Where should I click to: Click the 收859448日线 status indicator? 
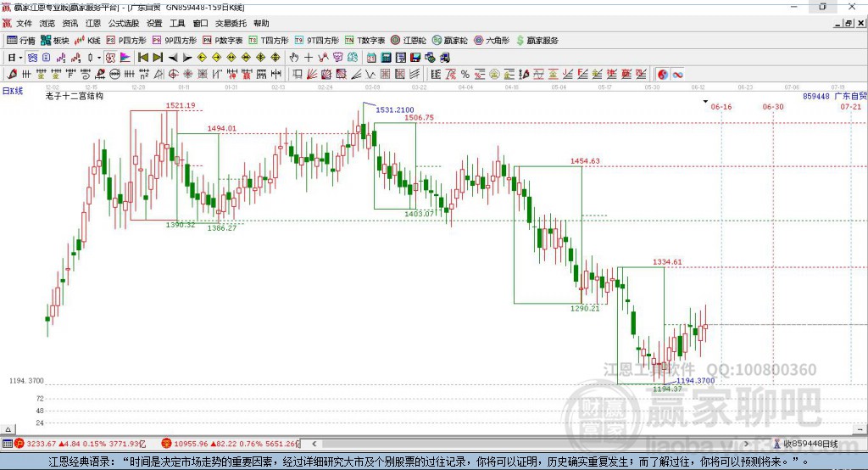pyautogui.click(x=805, y=444)
